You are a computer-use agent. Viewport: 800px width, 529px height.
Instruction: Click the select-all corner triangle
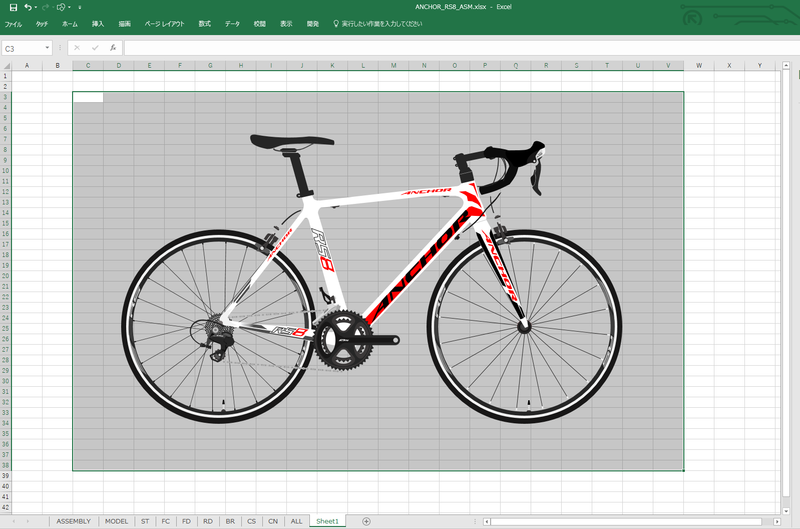pyautogui.click(x=6, y=65)
